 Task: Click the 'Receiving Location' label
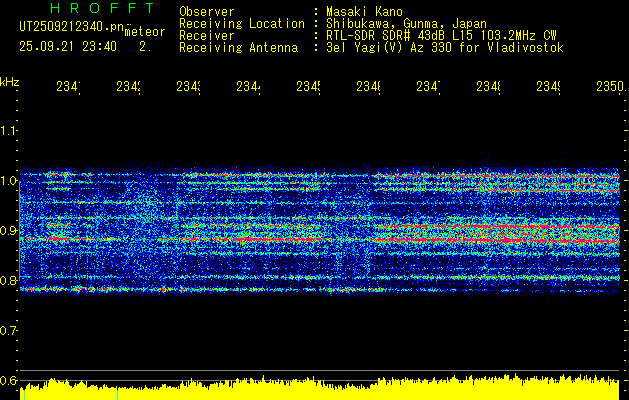pyautogui.click(x=242, y=23)
